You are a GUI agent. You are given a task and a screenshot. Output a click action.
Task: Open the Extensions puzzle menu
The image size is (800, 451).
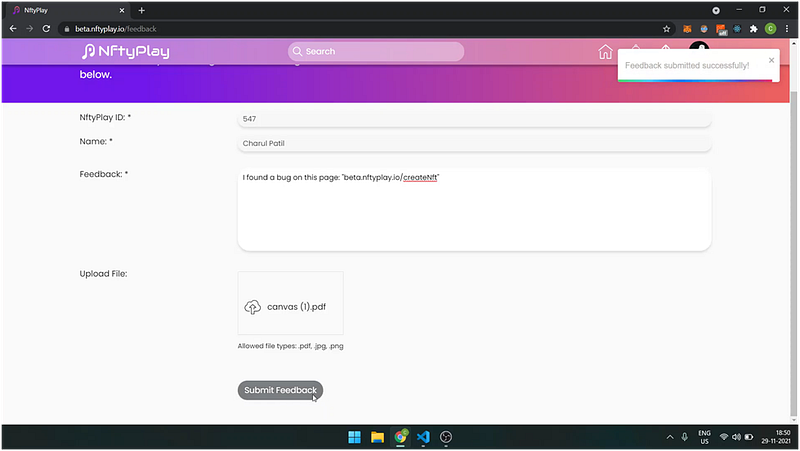click(x=754, y=29)
